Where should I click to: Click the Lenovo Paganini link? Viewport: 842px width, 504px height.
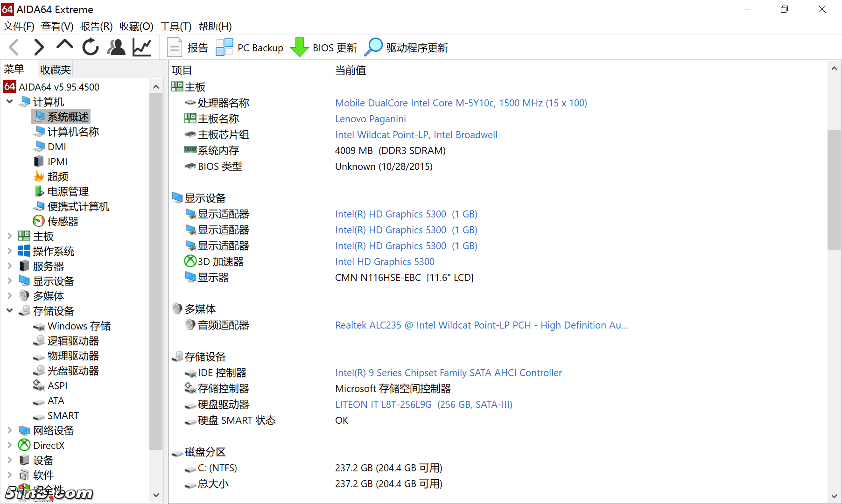(370, 119)
